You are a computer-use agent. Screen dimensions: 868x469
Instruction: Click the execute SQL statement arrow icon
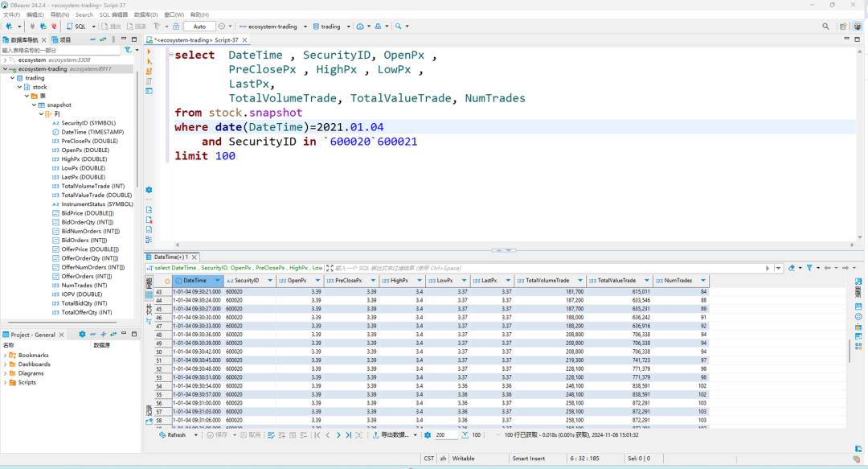[149, 51]
